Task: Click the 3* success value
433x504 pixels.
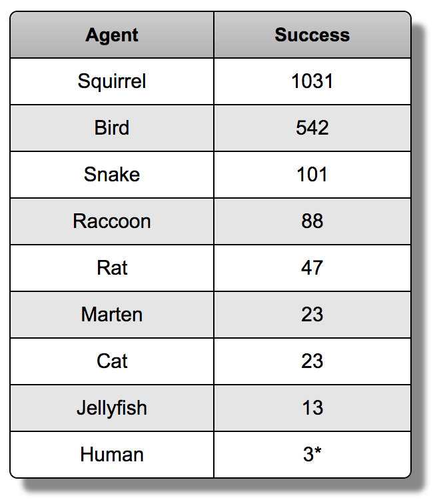Action: pyautogui.click(x=312, y=455)
